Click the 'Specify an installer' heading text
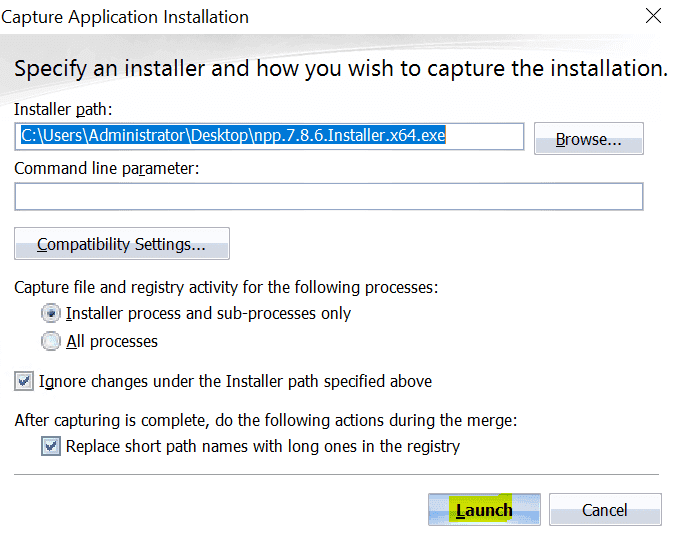 tap(340, 69)
